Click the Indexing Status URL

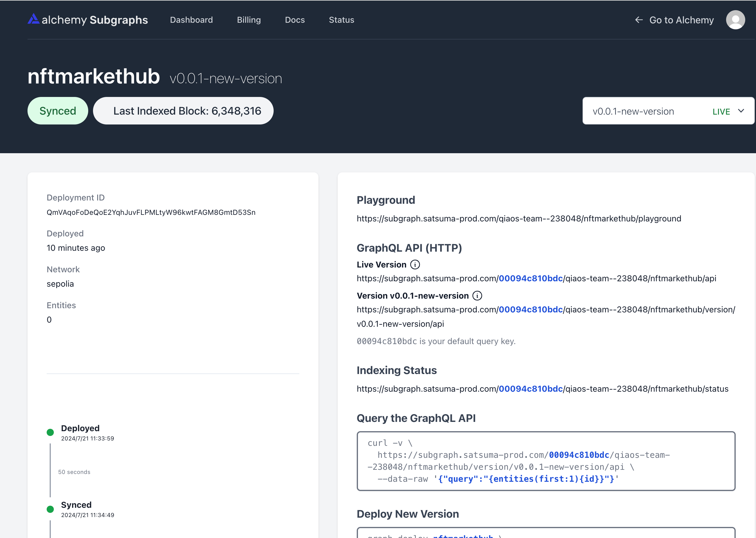point(542,389)
